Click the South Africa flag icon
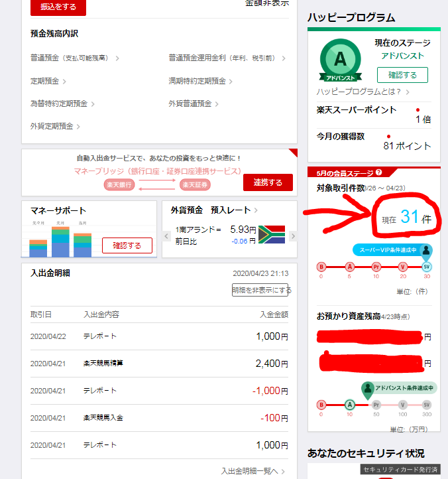Screen dimensions: 448x479 [x=271, y=234]
